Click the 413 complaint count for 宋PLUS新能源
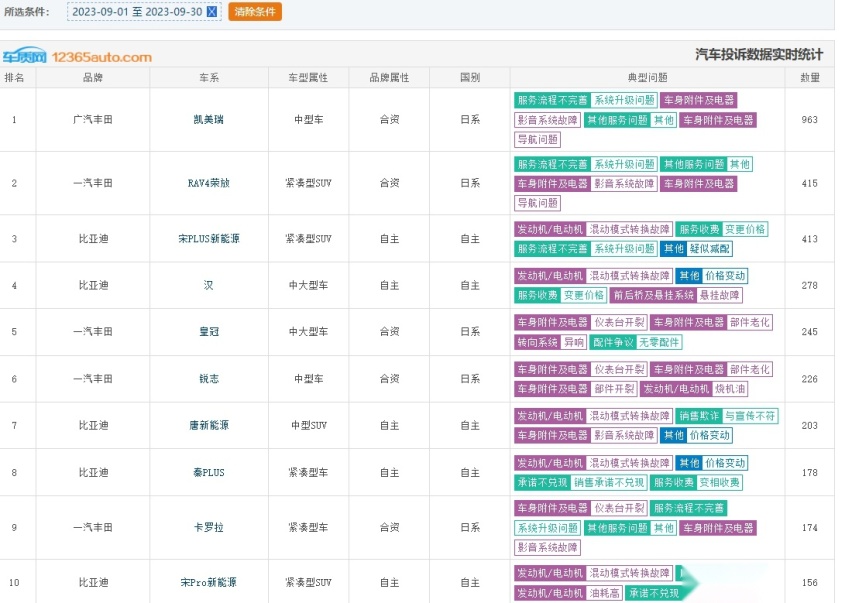This screenshot has height=603, width=852. point(810,238)
